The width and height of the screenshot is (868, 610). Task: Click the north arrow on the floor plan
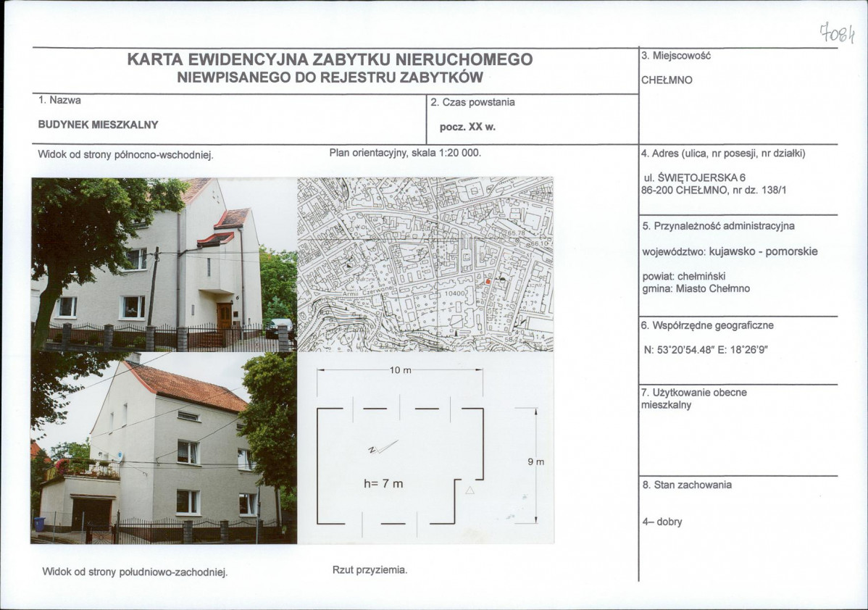pos(383,447)
